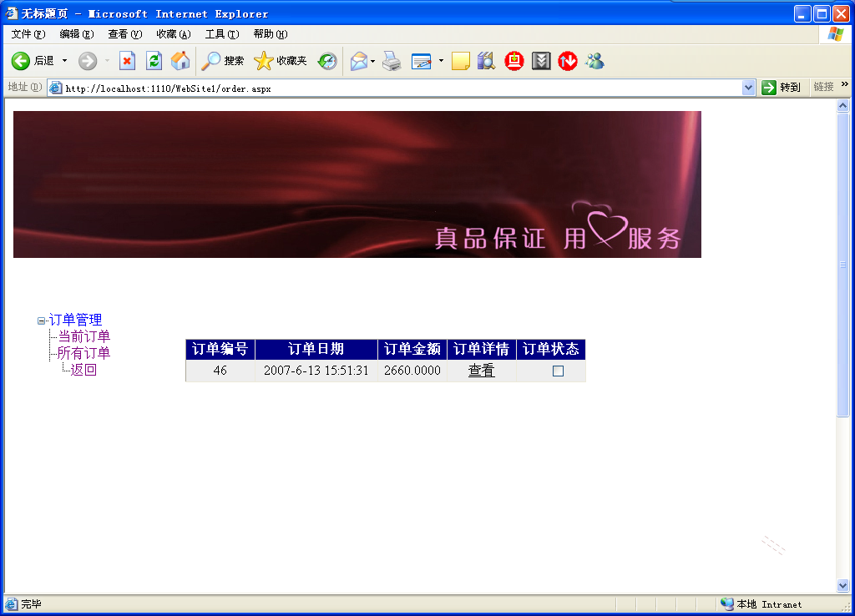Click the 完毕 status bar text
Image resolution: width=855 pixels, height=616 pixels.
pos(31,604)
